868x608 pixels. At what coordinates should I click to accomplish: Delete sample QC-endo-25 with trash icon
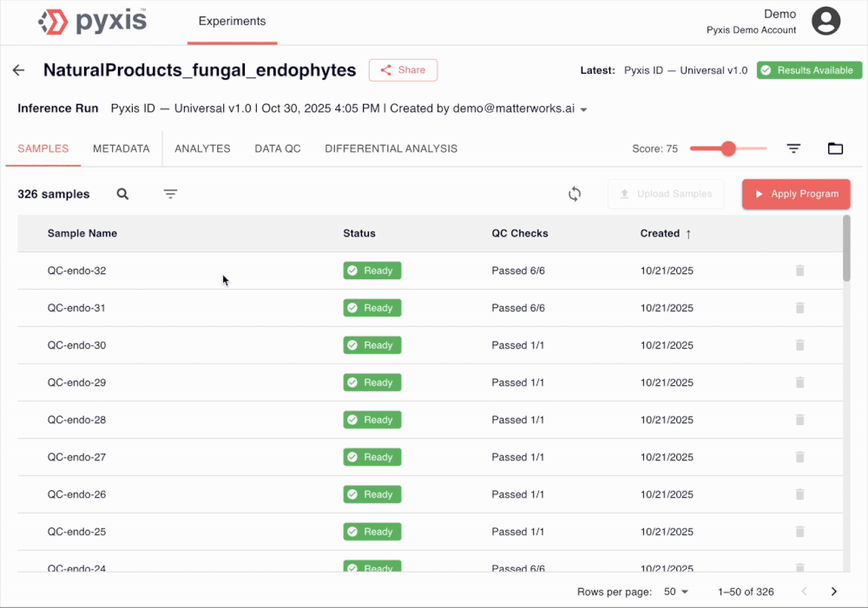click(799, 531)
